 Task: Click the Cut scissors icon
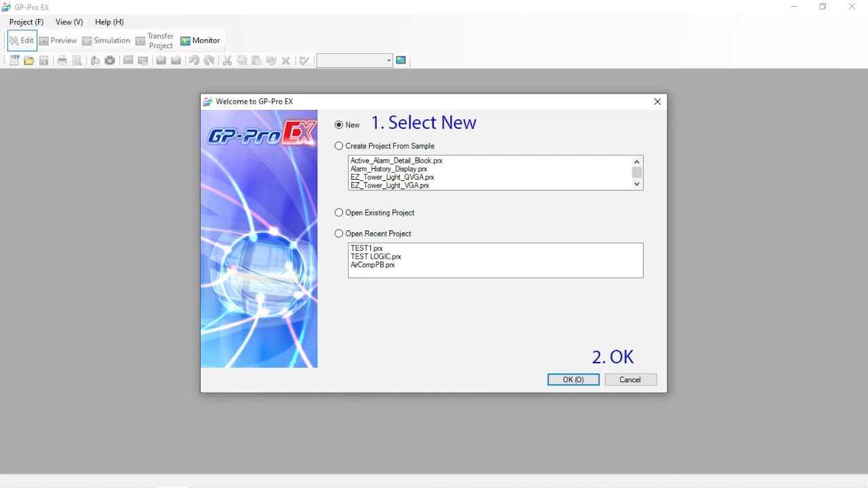coord(227,60)
